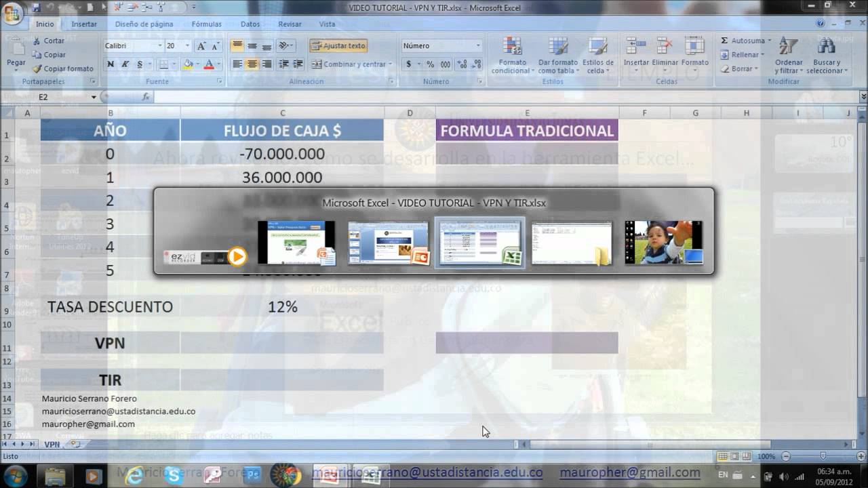Toggle underline S formatting

coord(140,64)
